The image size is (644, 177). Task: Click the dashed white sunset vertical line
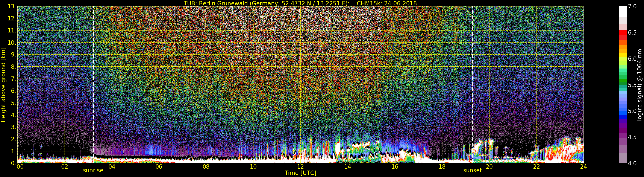473,75
